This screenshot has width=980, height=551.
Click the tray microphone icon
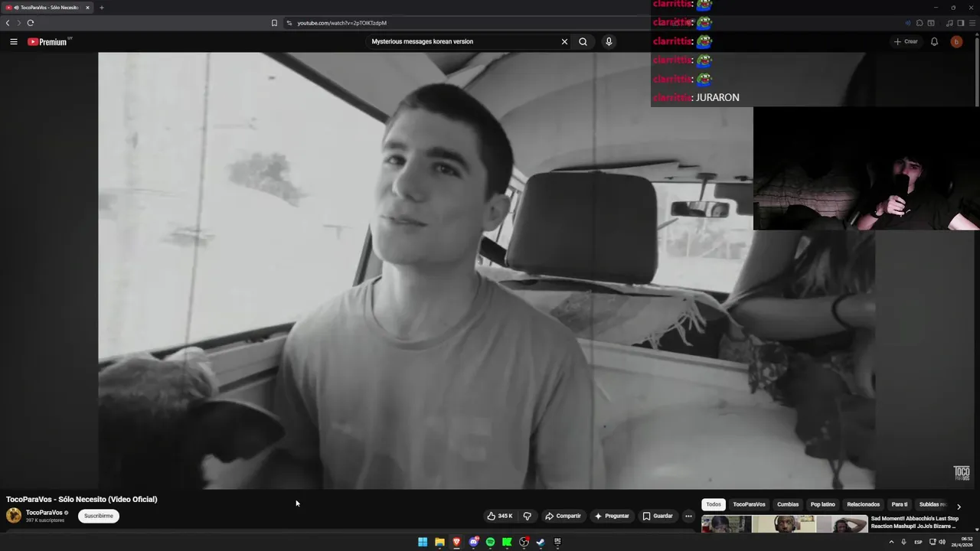click(904, 542)
